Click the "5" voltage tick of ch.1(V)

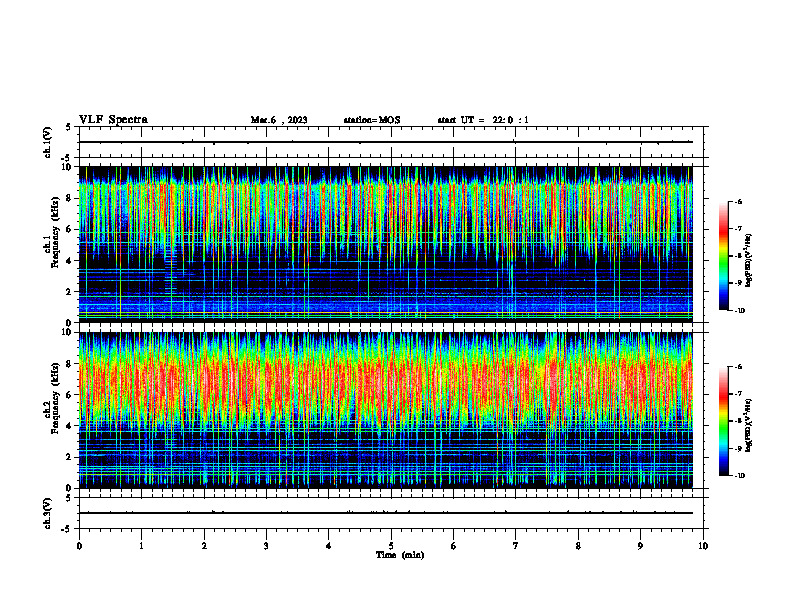[69, 128]
